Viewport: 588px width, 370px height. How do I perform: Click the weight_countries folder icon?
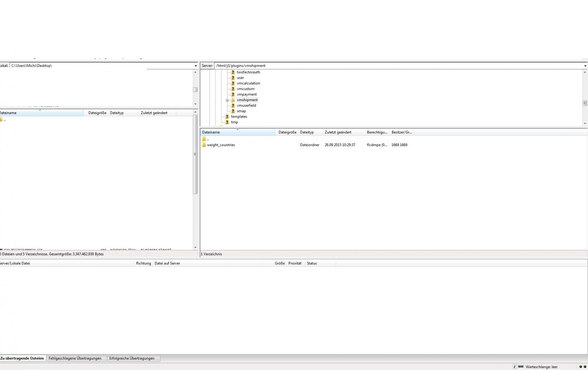click(204, 145)
